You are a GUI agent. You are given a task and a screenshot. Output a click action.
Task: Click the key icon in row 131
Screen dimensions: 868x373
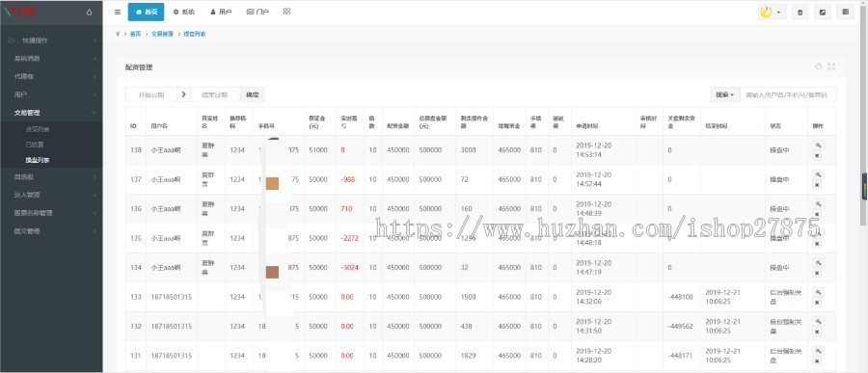(x=818, y=350)
